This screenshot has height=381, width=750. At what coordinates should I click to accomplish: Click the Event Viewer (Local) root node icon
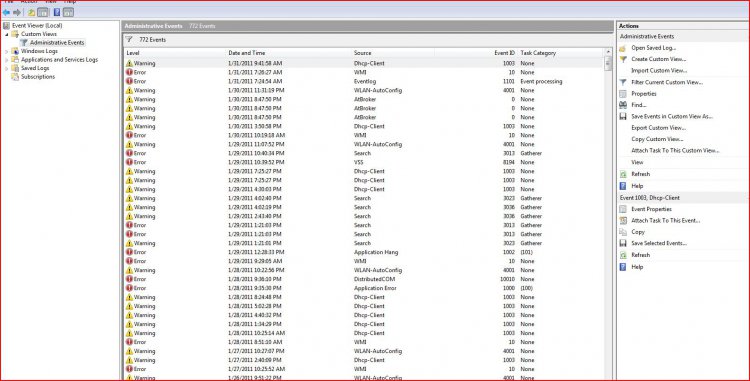click(x=6, y=26)
